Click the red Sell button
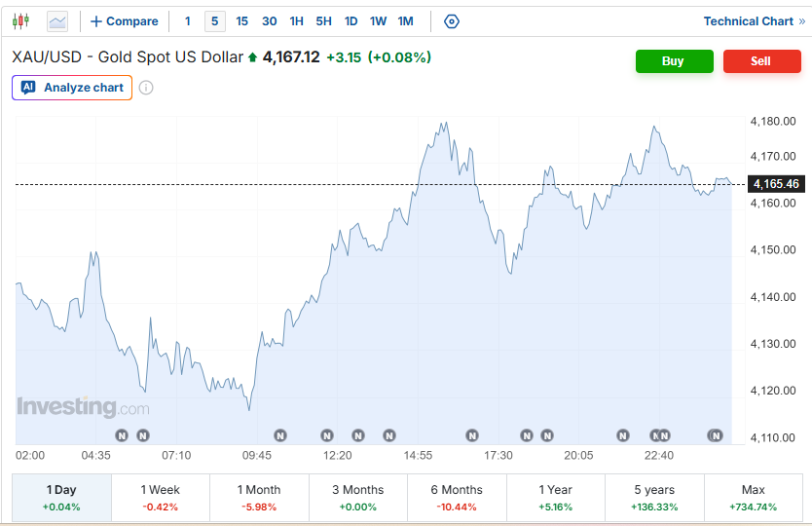812x526 pixels. 761,61
